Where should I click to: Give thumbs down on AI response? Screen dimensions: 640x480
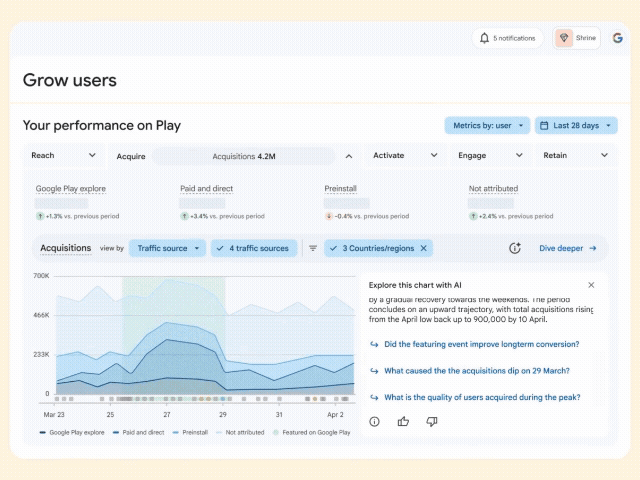(x=432, y=421)
